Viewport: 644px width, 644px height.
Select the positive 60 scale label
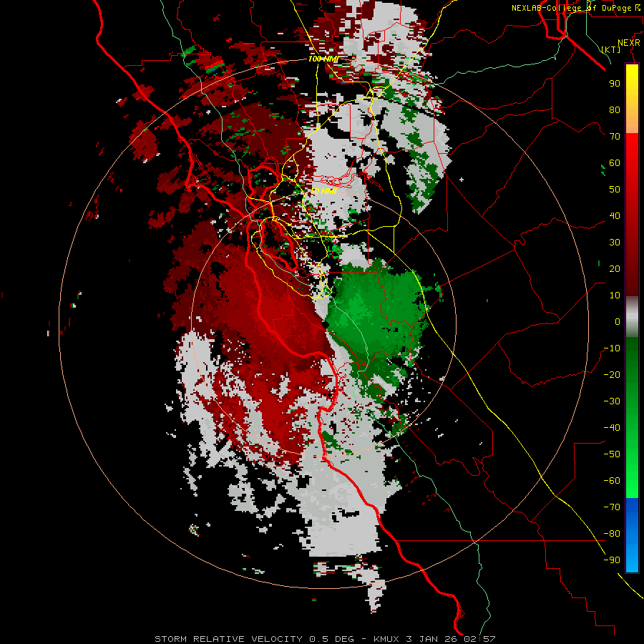615,163
